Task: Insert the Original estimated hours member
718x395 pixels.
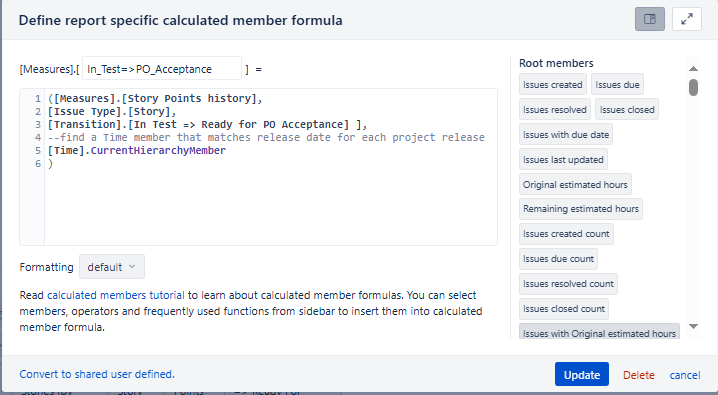Action: click(575, 184)
